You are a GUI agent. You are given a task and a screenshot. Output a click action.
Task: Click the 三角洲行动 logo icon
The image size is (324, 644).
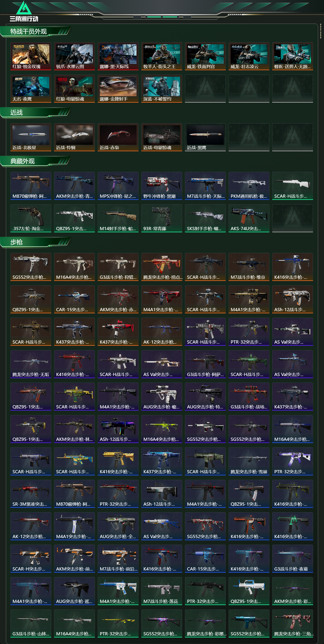24,11
